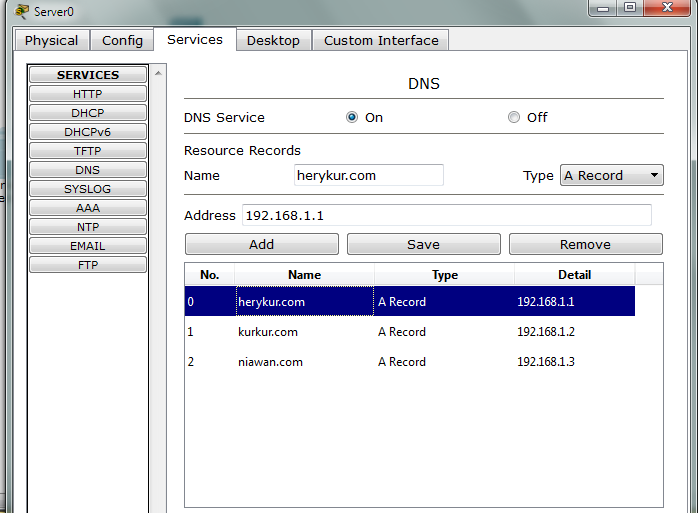Click the Save record button
This screenshot has height=513, width=698.
(x=423, y=244)
